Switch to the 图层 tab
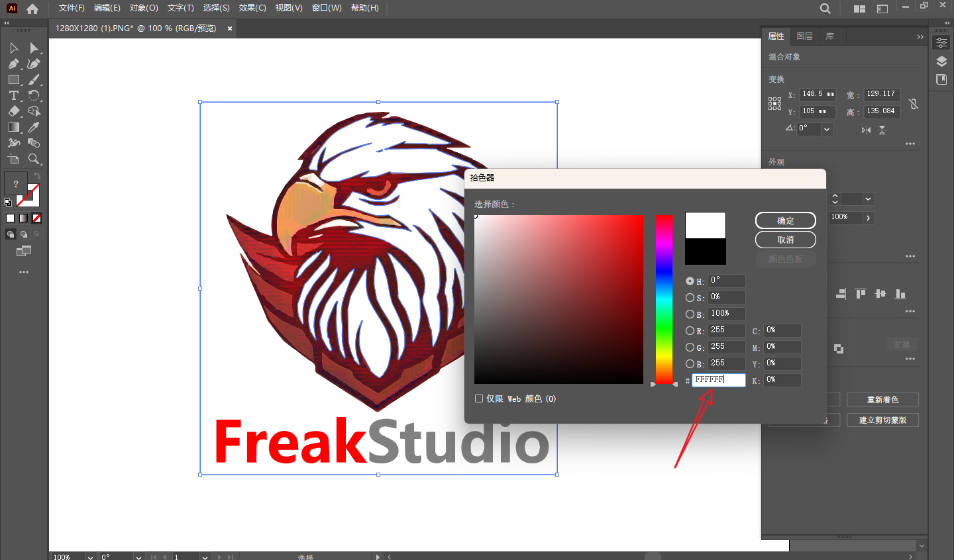Viewport: 954px width, 560px height. (804, 36)
